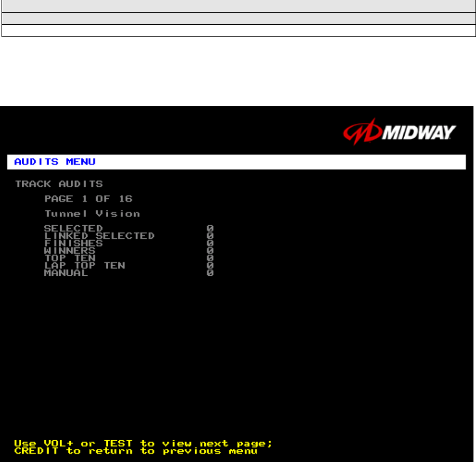Click the WINNERS row's 0 value
Screen dimensions: 476x462
pyautogui.click(x=210, y=250)
